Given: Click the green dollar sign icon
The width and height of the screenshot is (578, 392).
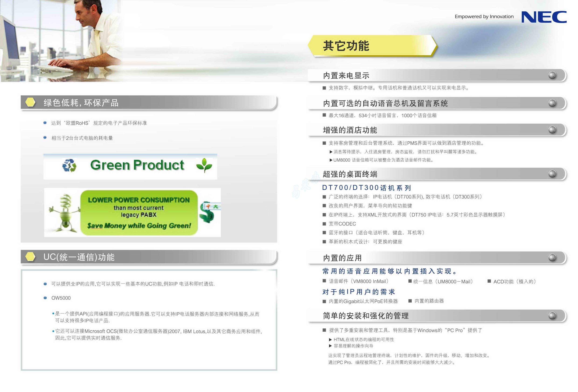Looking at the screenshot, I should tap(207, 212).
